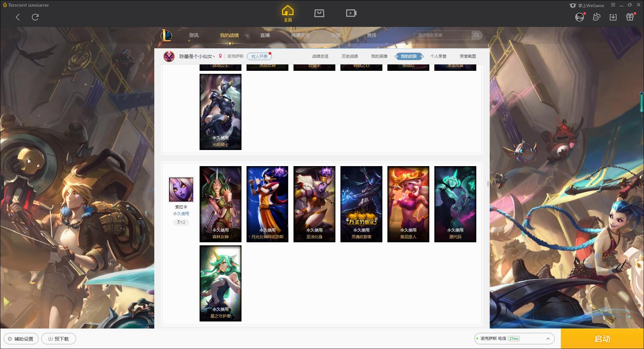This screenshot has width=644, height=349.
Task: Open the 发现 tab
Action: [x=336, y=35]
